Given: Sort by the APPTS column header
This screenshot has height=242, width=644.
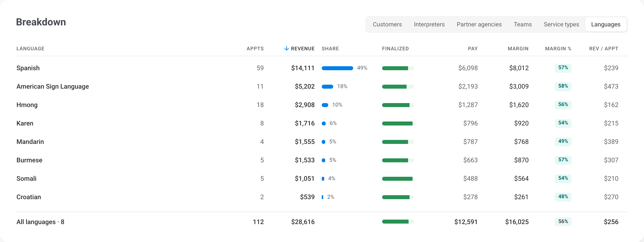Looking at the screenshot, I should pyautogui.click(x=255, y=49).
